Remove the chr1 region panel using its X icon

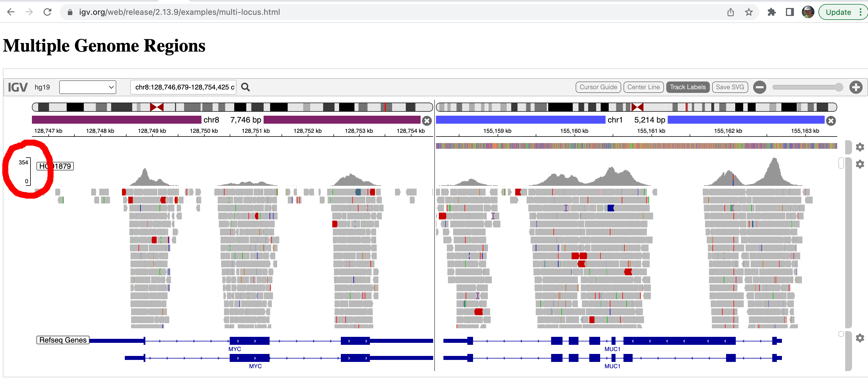coord(831,121)
